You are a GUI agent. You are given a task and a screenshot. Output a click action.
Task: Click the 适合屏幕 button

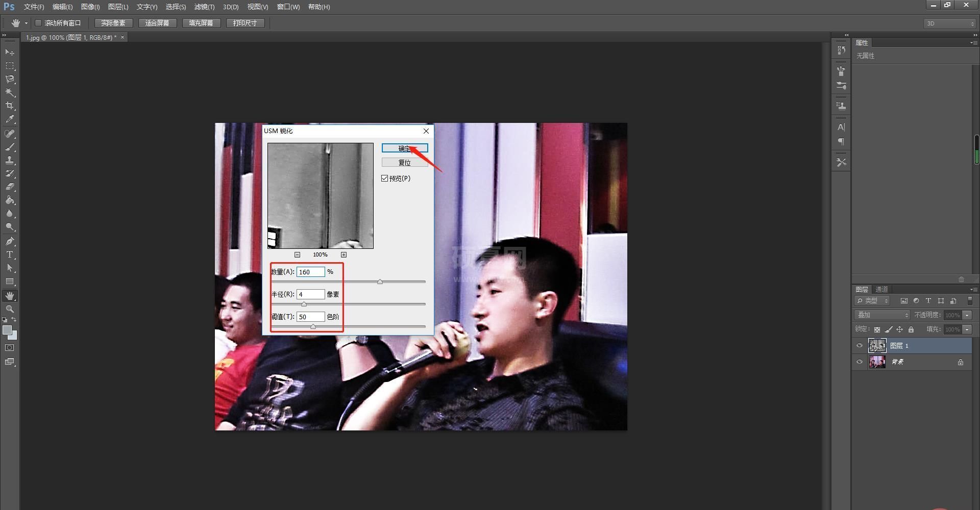click(x=157, y=23)
